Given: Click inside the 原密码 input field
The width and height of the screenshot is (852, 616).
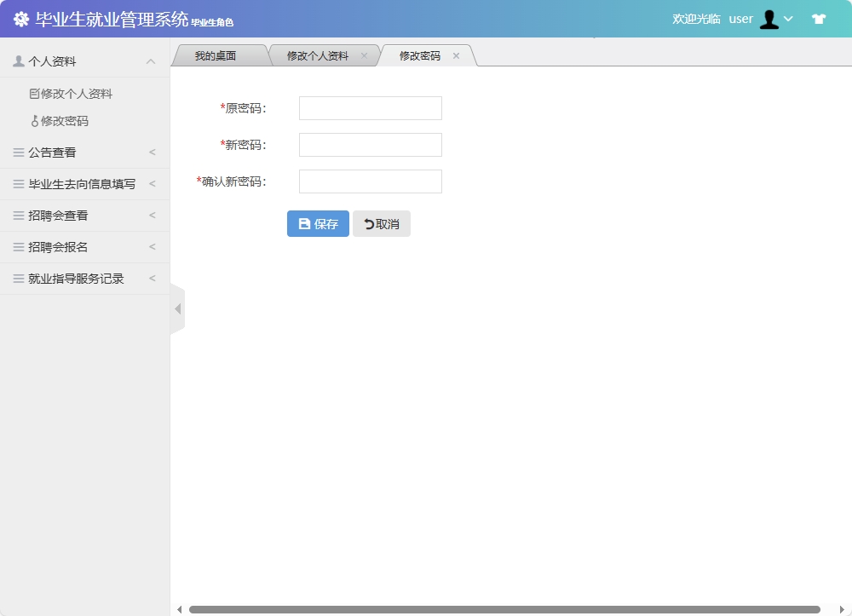Looking at the screenshot, I should tap(370, 107).
